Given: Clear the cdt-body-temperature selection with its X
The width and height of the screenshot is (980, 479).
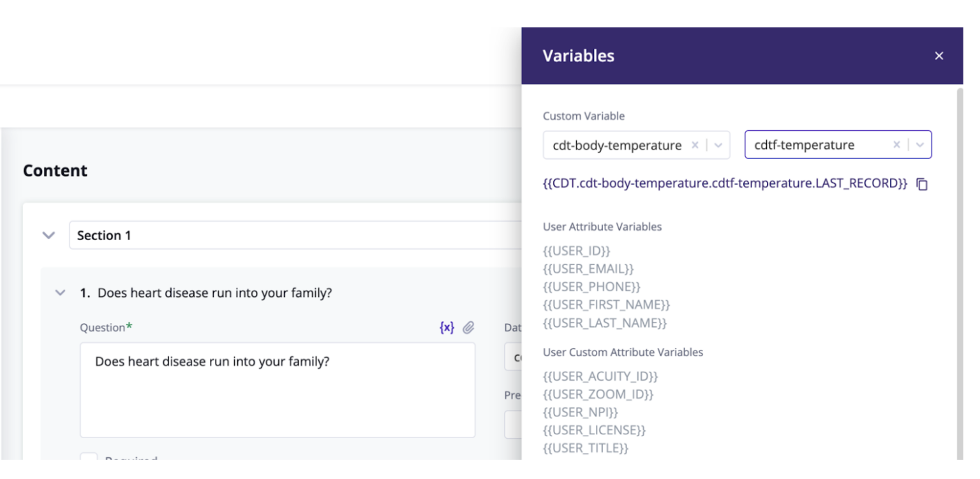Looking at the screenshot, I should coord(695,145).
